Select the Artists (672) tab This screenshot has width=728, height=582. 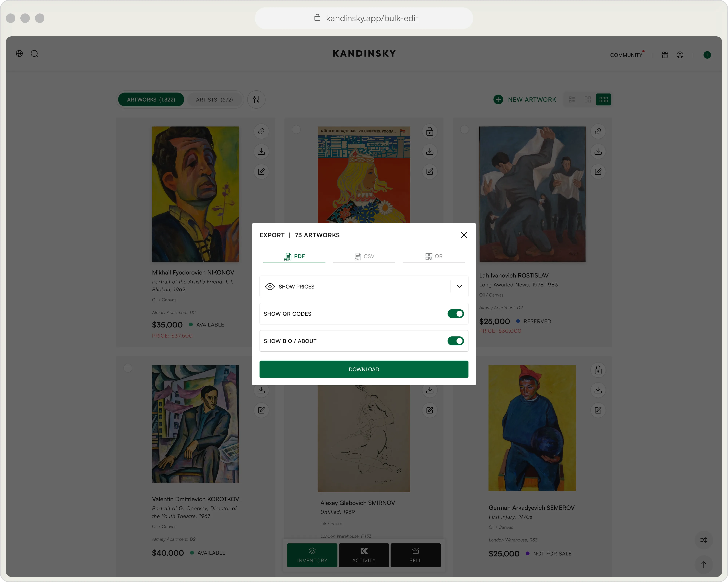click(x=214, y=99)
